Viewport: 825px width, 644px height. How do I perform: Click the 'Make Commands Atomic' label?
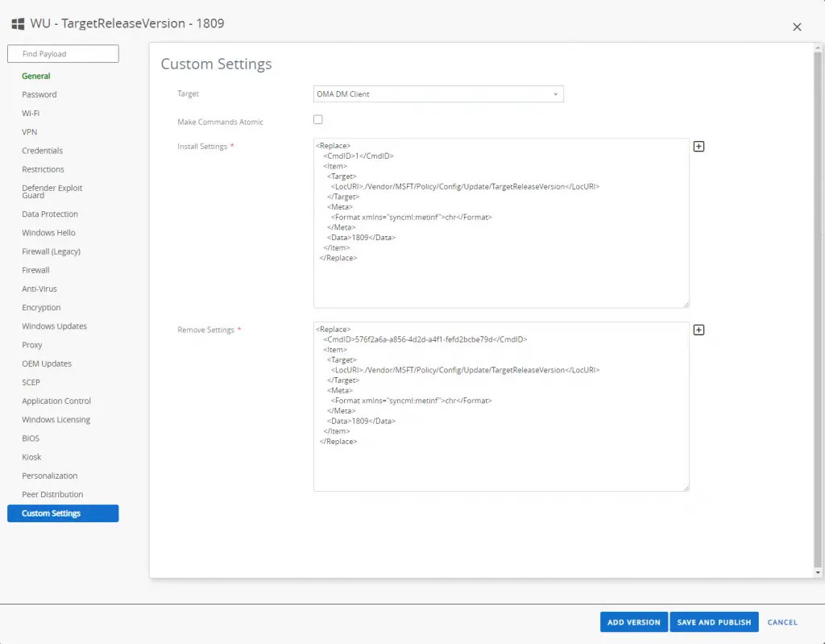click(x=220, y=122)
